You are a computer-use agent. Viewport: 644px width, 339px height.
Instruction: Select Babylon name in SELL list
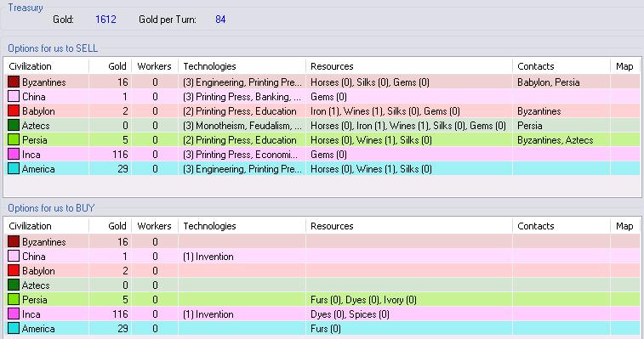click(x=38, y=111)
